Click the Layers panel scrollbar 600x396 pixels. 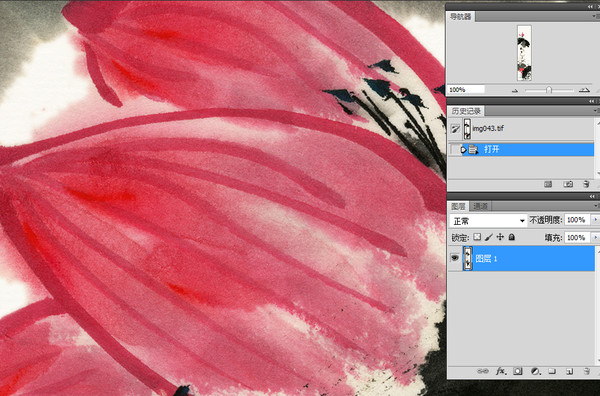(x=597, y=305)
